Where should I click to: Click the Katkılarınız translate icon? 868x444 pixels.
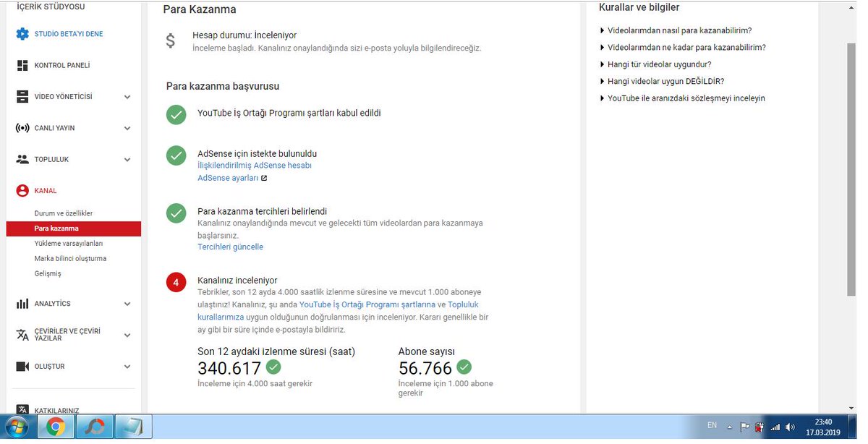22,410
